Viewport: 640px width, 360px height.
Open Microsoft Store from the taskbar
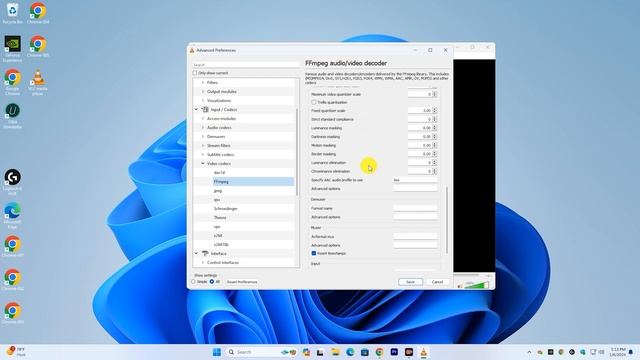(x=364, y=352)
